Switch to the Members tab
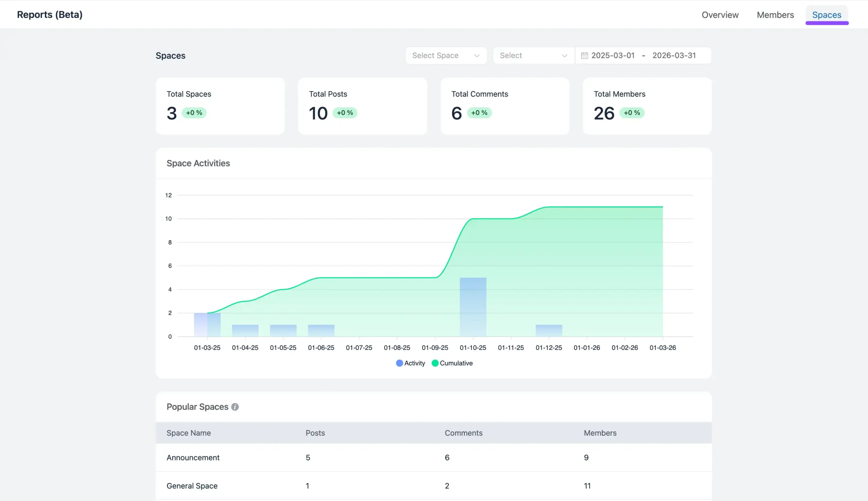The width and height of the screenshot is (868, 501). click(775, 15)
